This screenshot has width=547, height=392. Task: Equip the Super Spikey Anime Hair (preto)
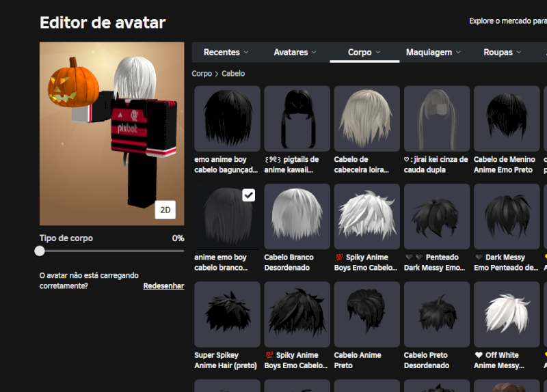point(227,313)
